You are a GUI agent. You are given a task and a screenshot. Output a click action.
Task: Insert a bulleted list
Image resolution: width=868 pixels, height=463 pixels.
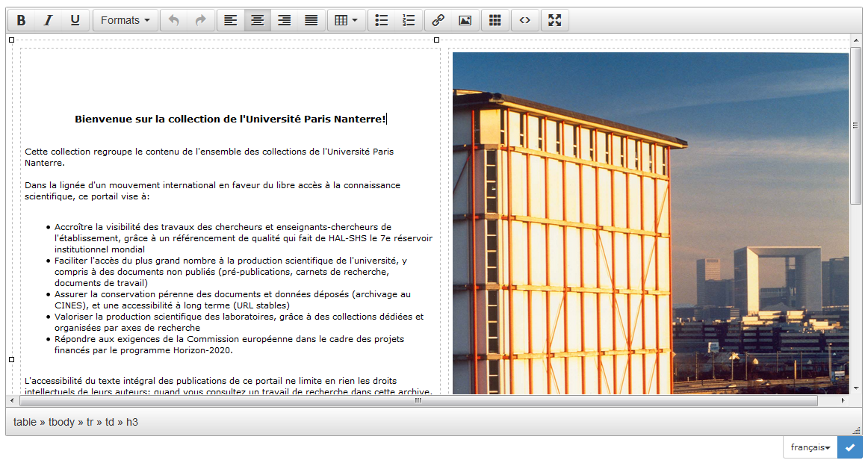(x=382, y=20)
